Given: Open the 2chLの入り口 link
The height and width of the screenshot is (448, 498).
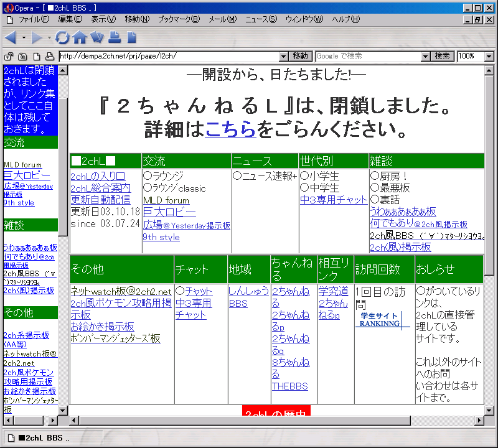Looking at the screenshot, I should 98,176.
